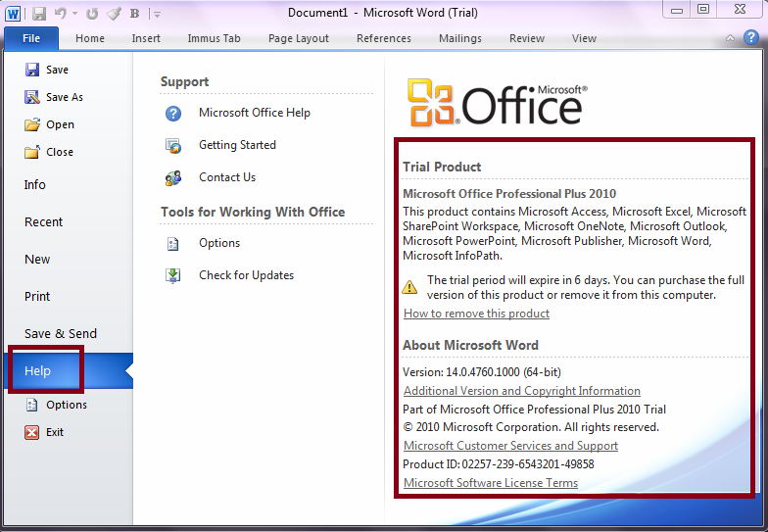Click the Save icon in the Quick Access Toolbar
Screen dimensions: 768x532
tap(39, 14)
